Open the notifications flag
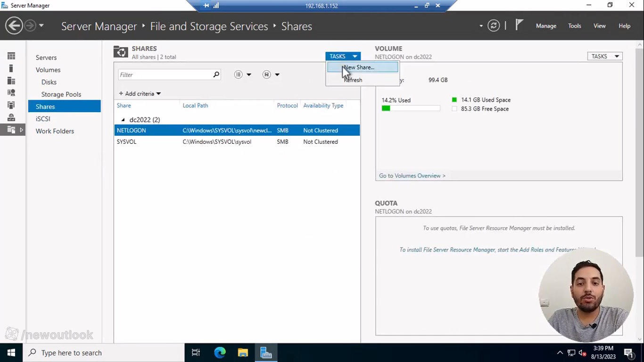The height and width of the screenshot is (362, 644). tap(519, 25)
